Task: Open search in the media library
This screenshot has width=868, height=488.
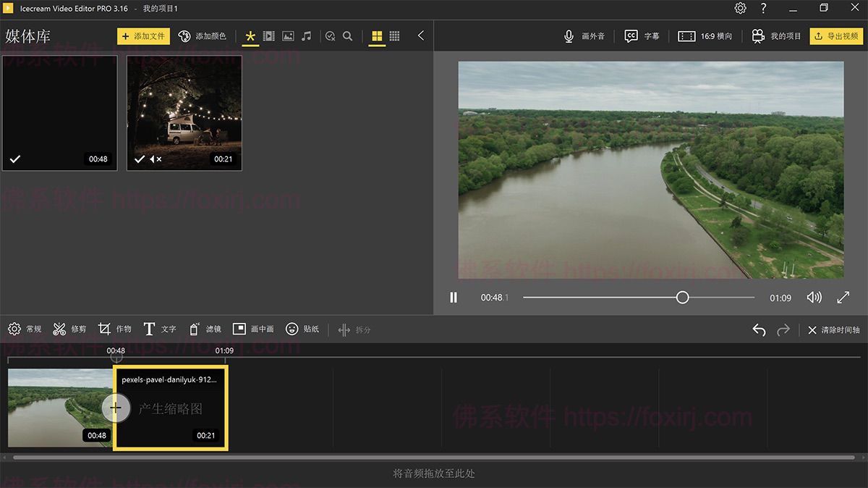Action: [348, 35]
